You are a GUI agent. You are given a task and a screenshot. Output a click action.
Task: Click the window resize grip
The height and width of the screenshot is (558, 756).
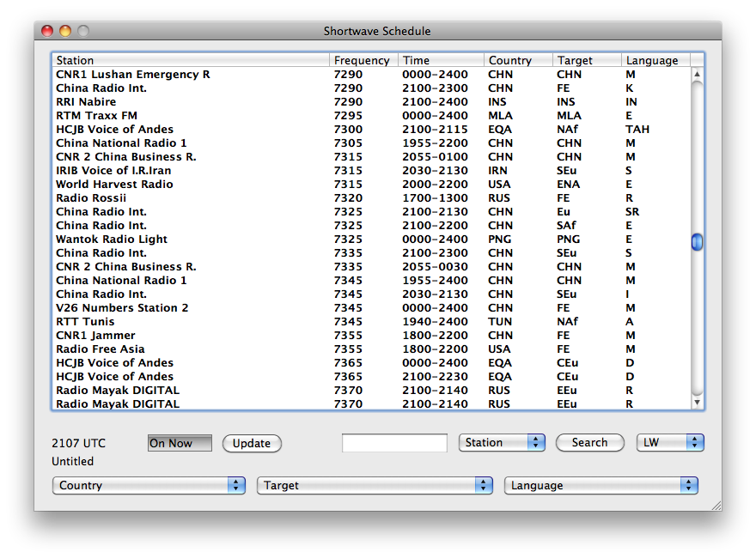[716, 505]
